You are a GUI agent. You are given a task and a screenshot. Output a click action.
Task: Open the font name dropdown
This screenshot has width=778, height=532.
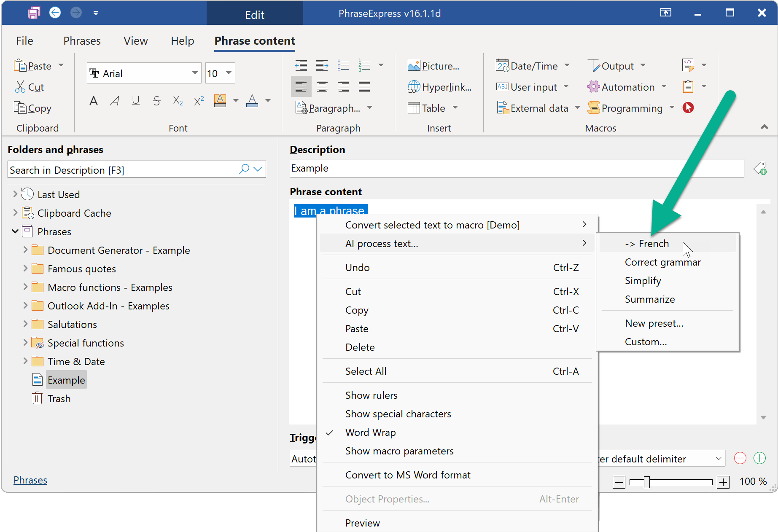coord(195,73)
